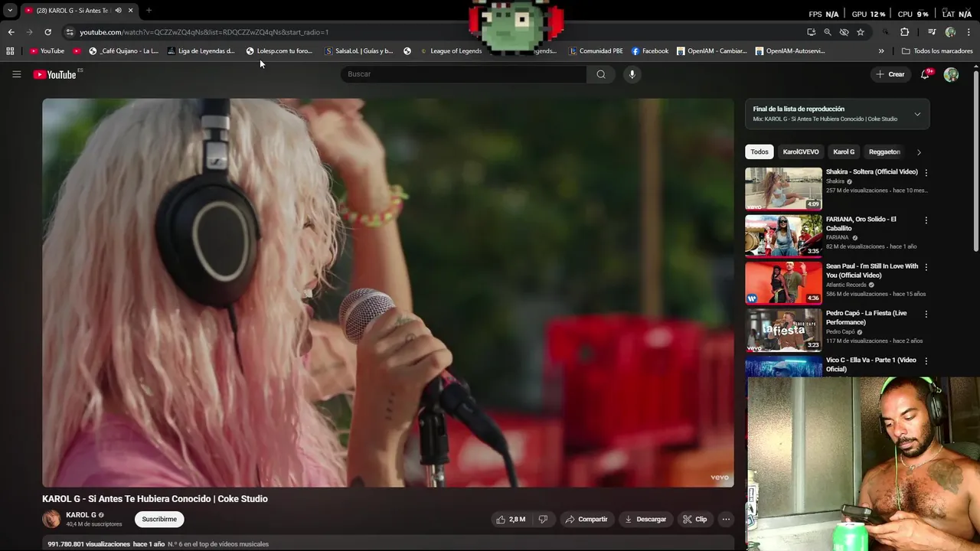Open the browser profile avatar

point(950,32)
